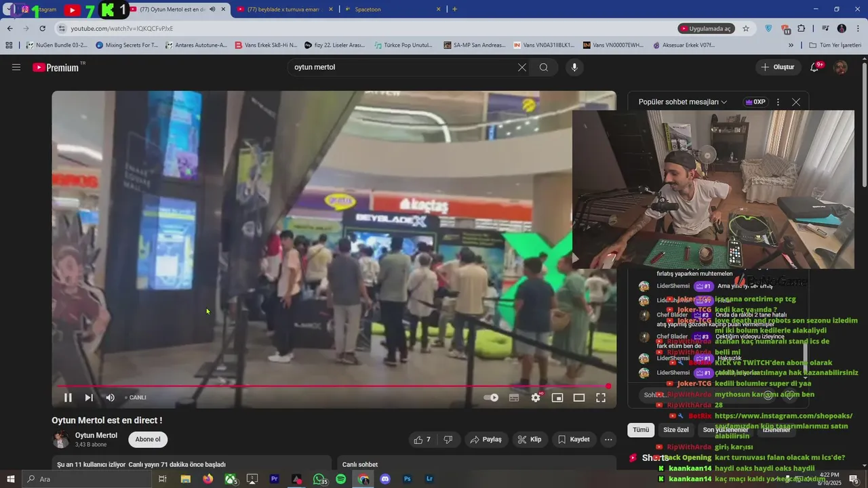Click the Uygulamada aç button
The image size is (868, 488).
(707, 28)
